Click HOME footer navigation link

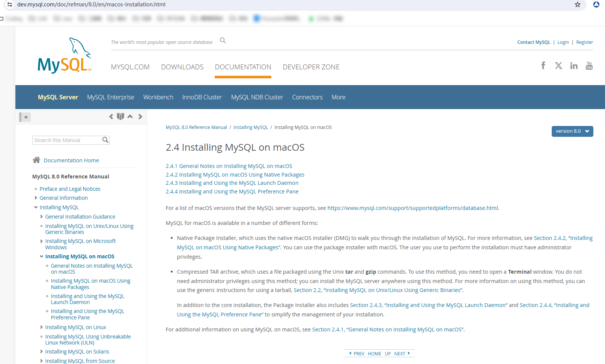tap(374, 354)
